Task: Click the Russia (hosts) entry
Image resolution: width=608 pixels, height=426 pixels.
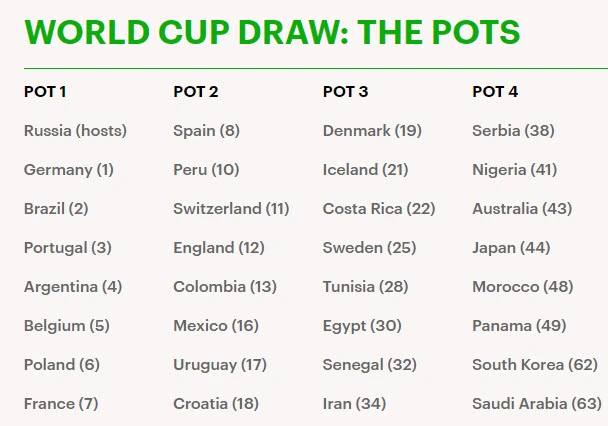Action: 75,131
